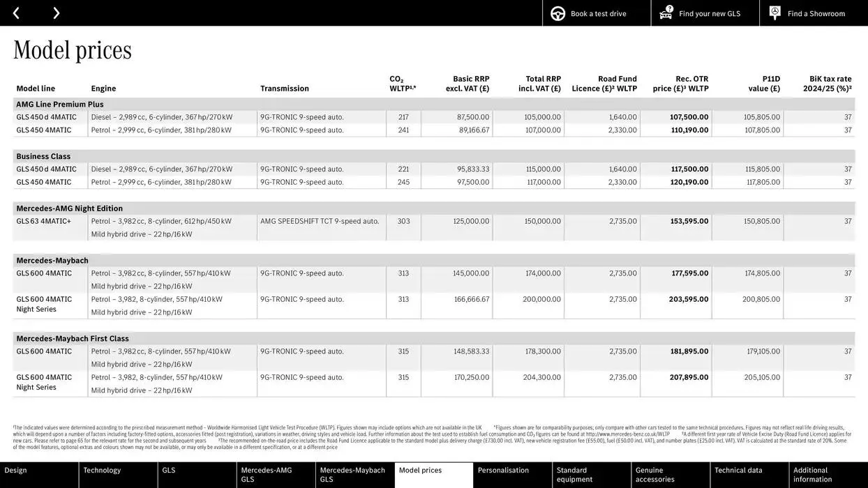The width and height of the screenshot is (868, 488).
Task: Click the 205,105.00 P11D value
Action: (x=762, y=378)
